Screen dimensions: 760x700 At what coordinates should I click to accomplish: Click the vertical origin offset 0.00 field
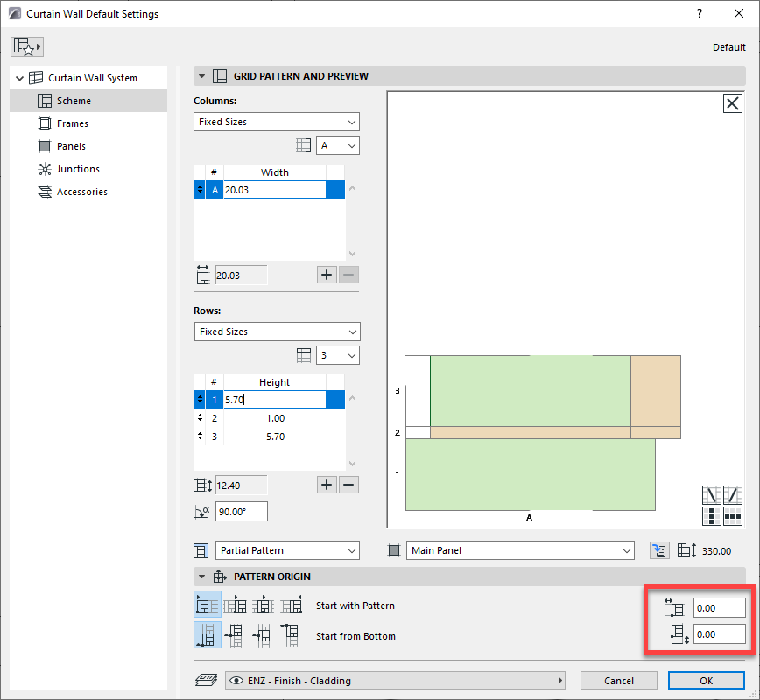720,634
